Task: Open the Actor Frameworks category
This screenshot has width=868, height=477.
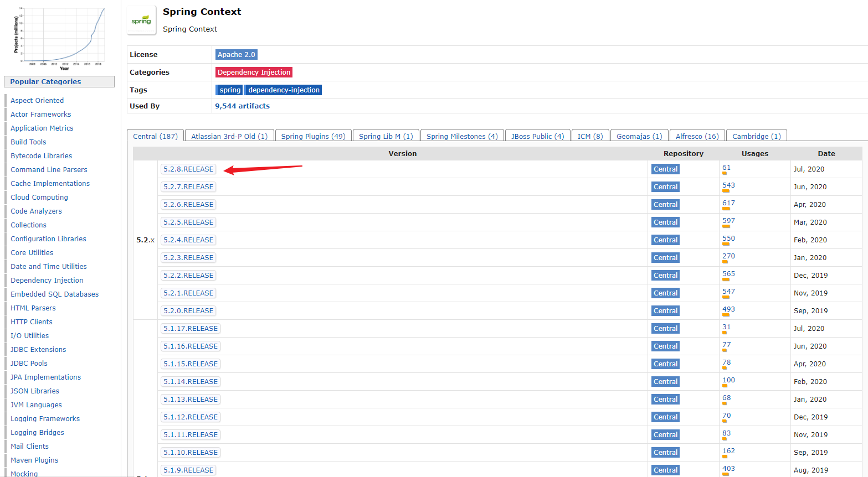Action: click(x=41, y=115)
